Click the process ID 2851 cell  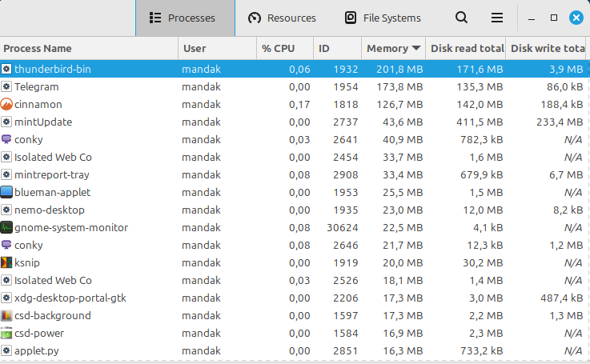point(345,351)
